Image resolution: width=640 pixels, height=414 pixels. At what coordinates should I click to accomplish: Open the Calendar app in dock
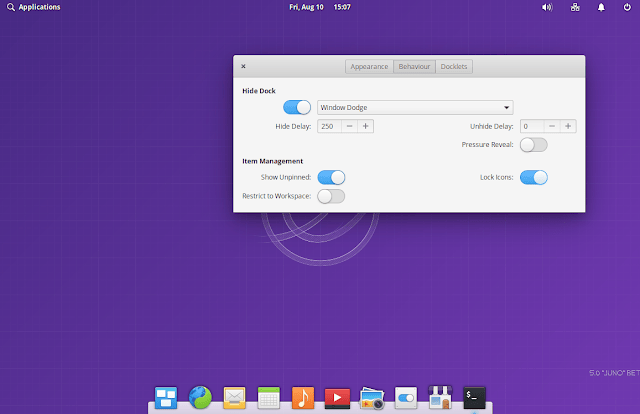click(268, 398)
